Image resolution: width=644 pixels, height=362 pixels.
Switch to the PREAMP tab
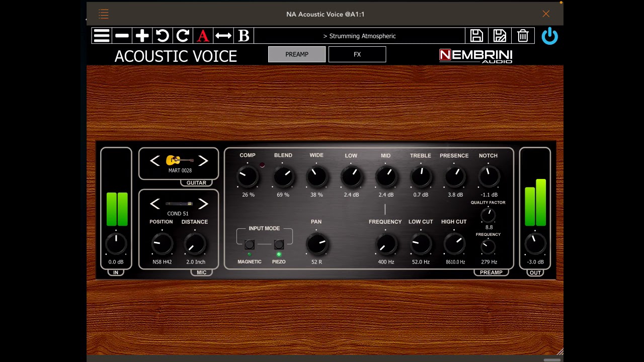[297, 54]
